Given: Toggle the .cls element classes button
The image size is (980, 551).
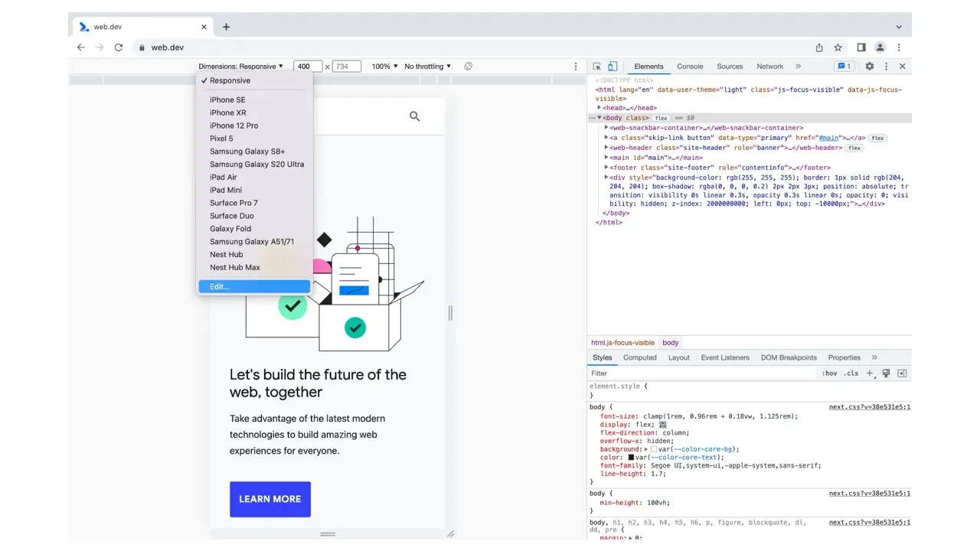Looking at the screenshot, I should [851, 373].
